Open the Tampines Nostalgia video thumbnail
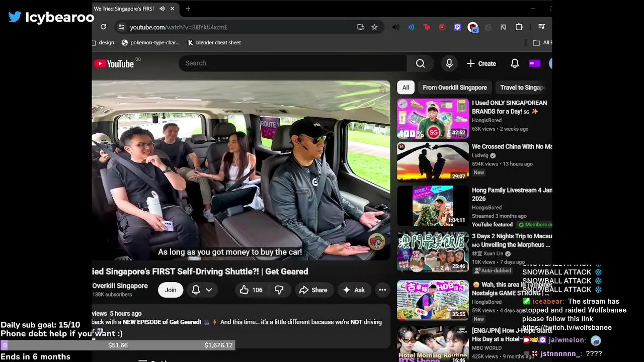 tap(433, 300)
